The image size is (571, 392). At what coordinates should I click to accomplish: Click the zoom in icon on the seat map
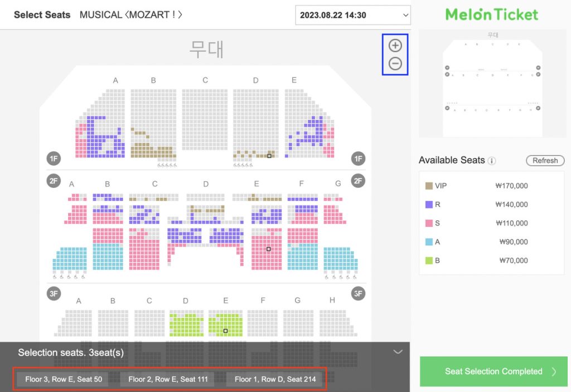click(x=395, y=45)
